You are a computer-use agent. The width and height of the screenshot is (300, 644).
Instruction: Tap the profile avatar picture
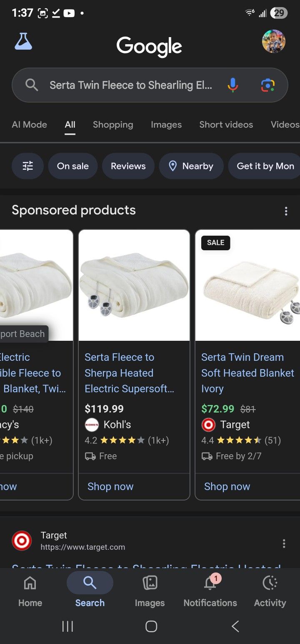pyautogui.click(x=273, y=41)
